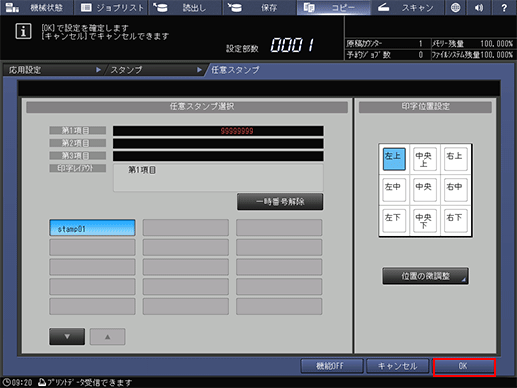Select 右下 print position

point(455,220)
